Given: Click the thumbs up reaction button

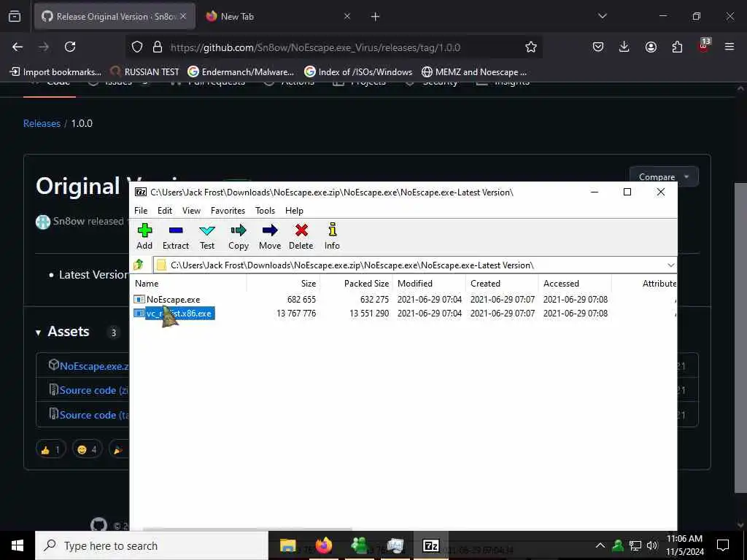Looking at the screenshot, I should click(x=50, y=449).
